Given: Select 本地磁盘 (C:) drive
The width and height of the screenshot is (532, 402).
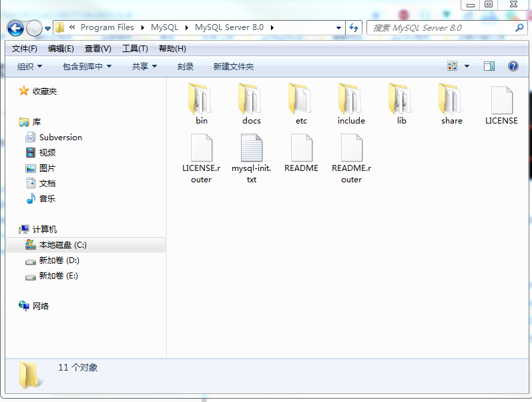Looking at the screenshot, I should tap(85, 245).
